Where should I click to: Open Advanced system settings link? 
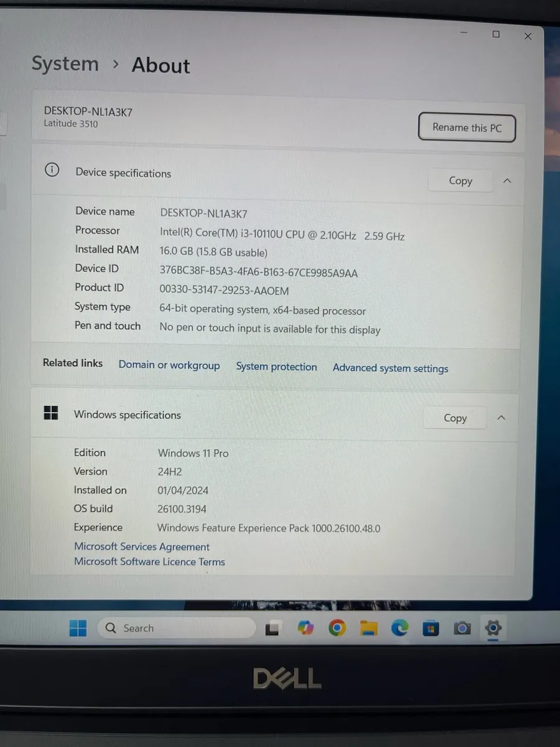click(x=390, y=368)
